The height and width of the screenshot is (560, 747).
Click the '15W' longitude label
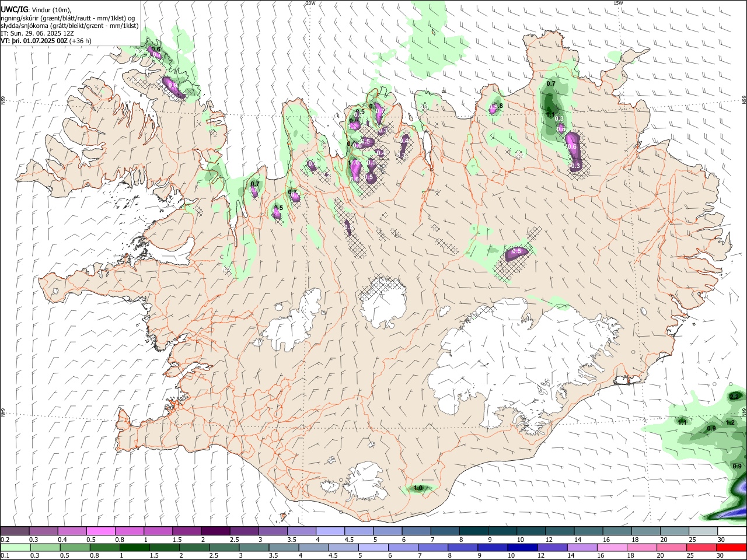click(618, 3)
